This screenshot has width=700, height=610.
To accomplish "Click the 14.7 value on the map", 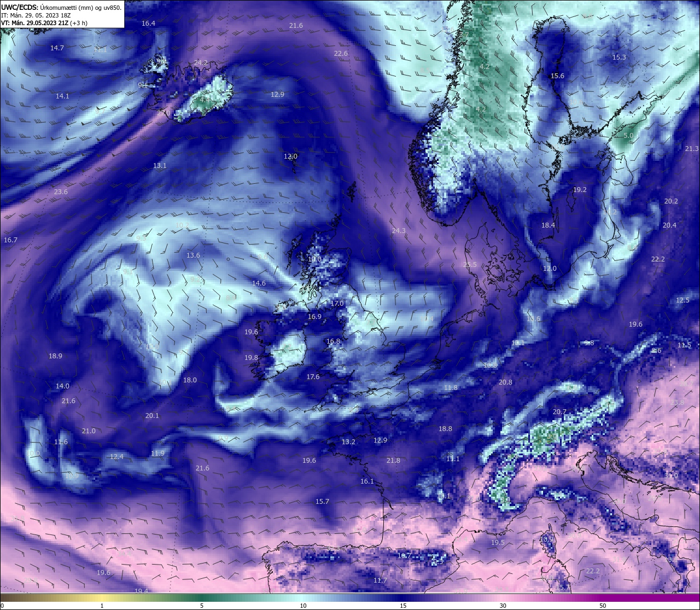I will point(57,48).
